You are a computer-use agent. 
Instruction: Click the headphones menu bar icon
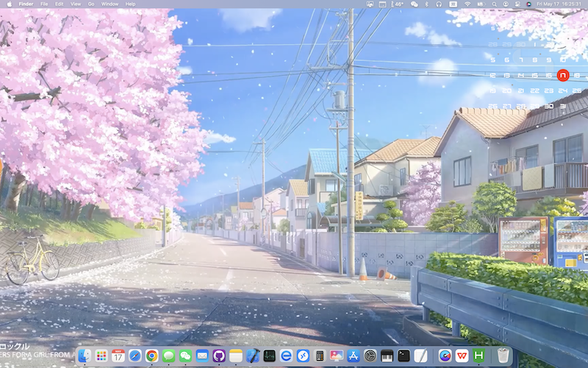[x=439, y=4]
